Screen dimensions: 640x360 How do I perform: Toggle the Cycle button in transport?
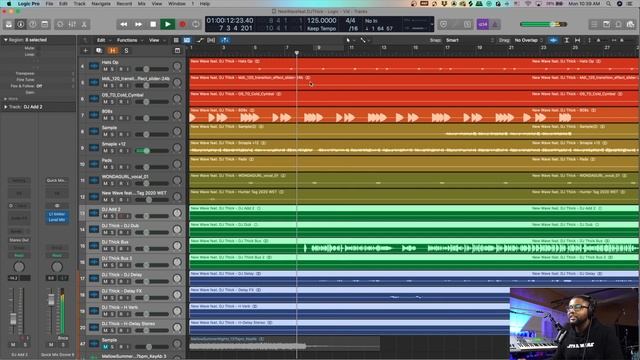pos(196,24)
